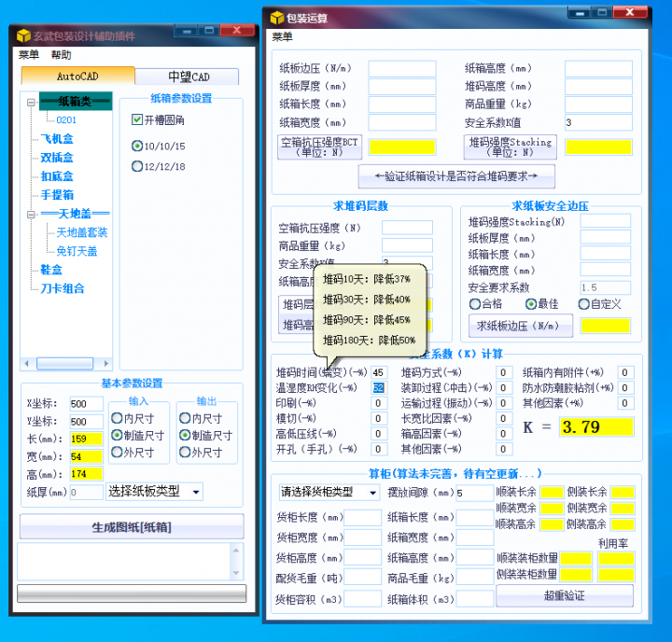672x642 pixels.
Task: Click the 包装运算 window title icon
Action: (x=277, y=17)
